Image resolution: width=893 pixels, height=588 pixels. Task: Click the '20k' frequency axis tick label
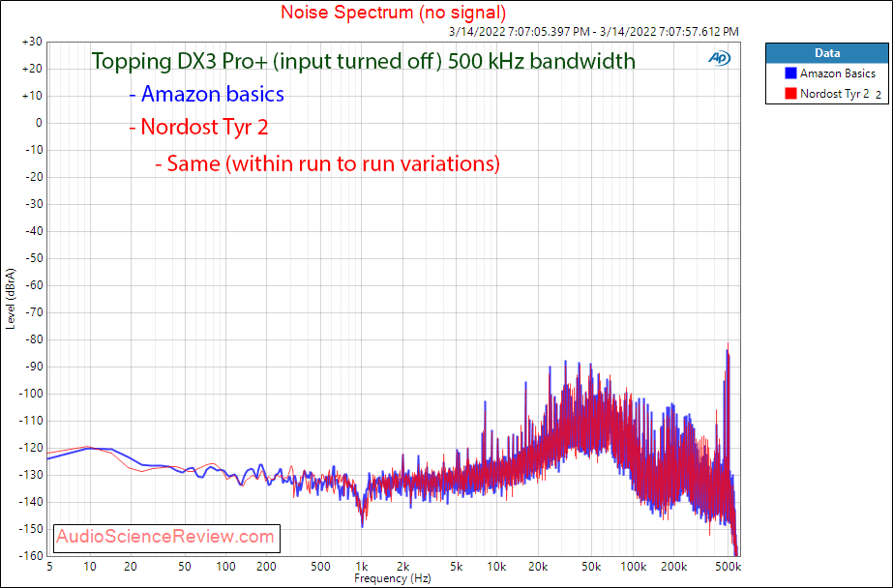pyautogui.click(x=538, y=567)
